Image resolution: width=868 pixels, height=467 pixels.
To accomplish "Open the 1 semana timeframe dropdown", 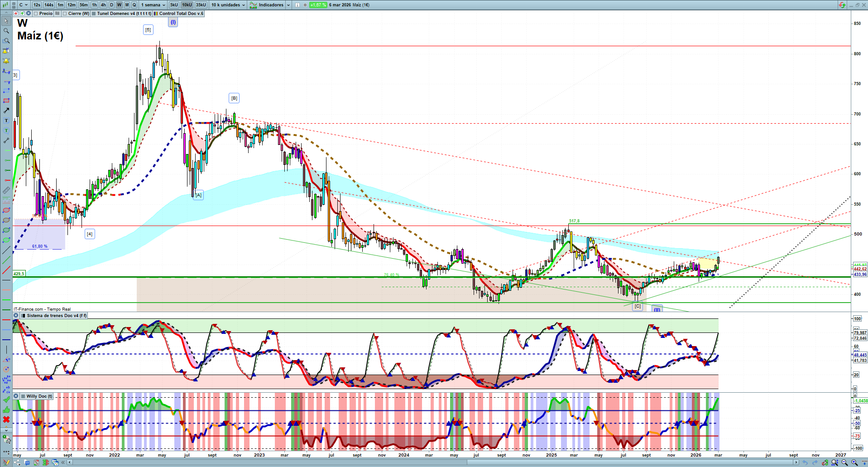I will (x=153, y=5).
